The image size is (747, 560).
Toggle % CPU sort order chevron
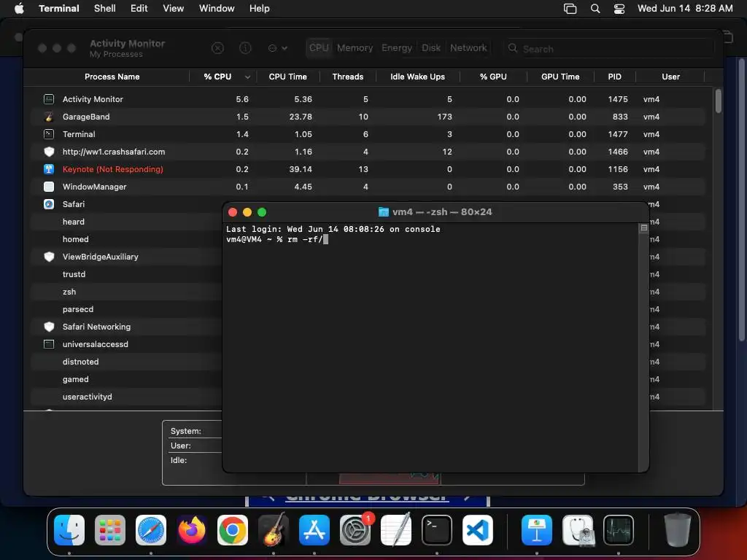247,77
